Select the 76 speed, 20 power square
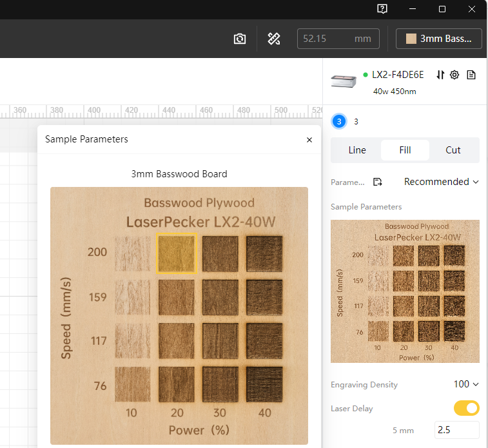 coord(177,385)
